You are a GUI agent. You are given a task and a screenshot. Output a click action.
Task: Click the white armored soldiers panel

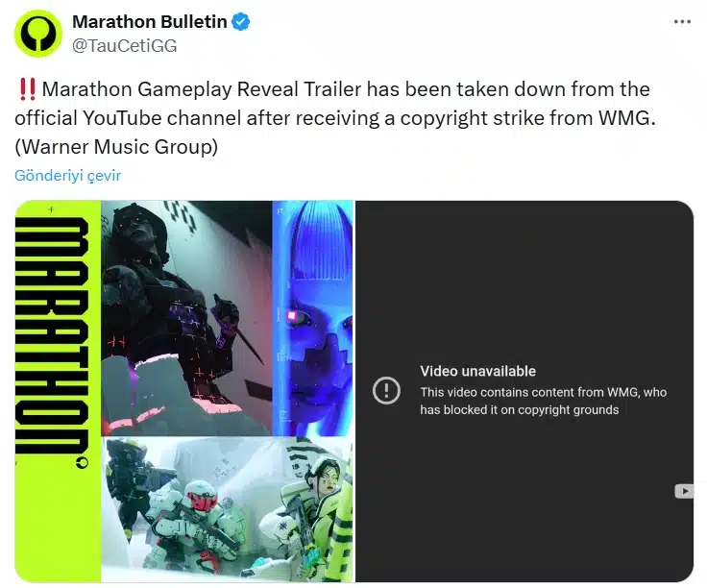(x=227, y=509)
